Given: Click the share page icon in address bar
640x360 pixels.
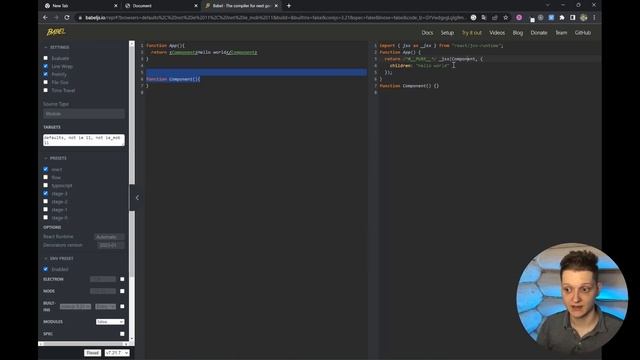Looking at the screenshot, I should pyautogui.click(x=495, y=18).
